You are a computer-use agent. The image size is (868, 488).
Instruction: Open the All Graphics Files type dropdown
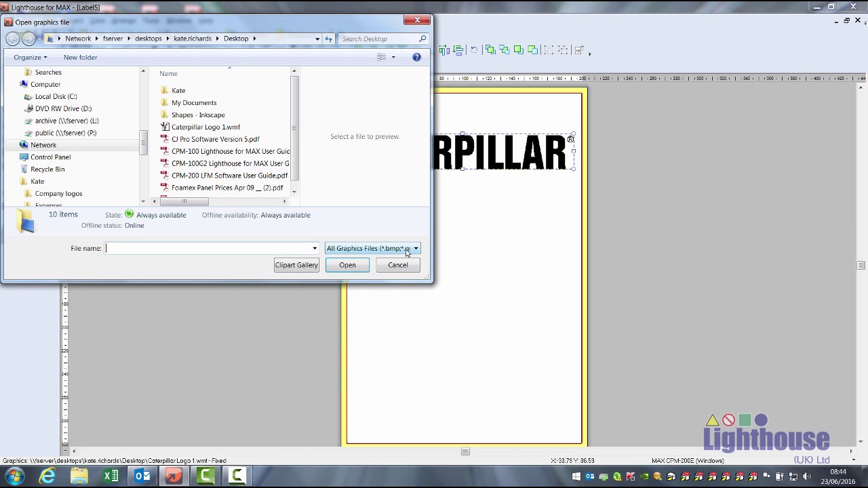[x=372, y=248]
